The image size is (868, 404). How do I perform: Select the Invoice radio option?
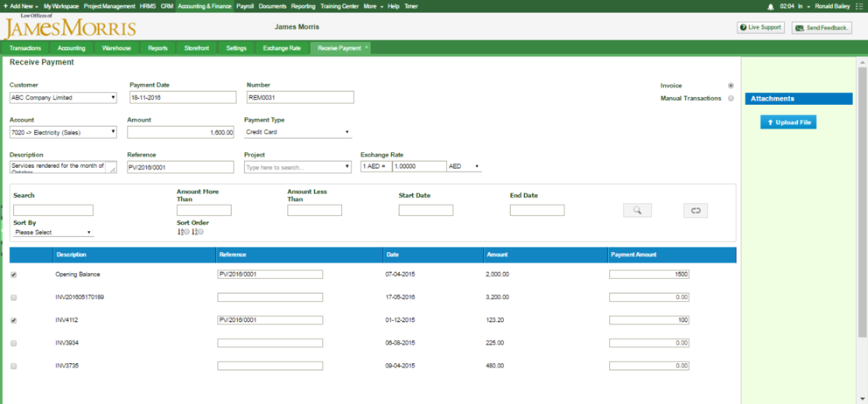[x=731, y=85]
